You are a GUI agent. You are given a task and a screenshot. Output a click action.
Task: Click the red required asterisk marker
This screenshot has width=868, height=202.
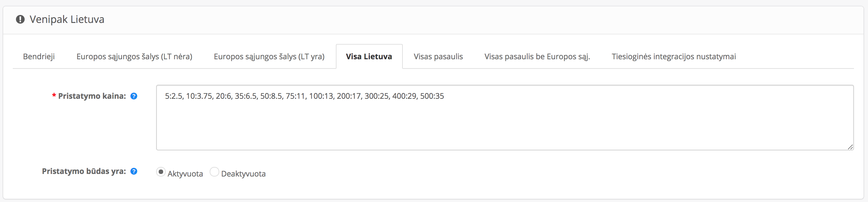(x=54, y=96)
